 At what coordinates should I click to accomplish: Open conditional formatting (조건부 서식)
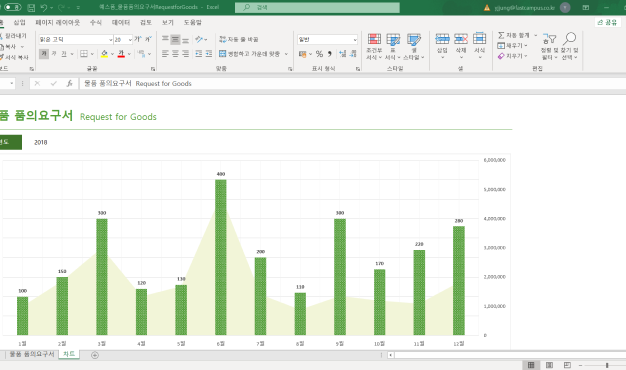tap(374, 47)
